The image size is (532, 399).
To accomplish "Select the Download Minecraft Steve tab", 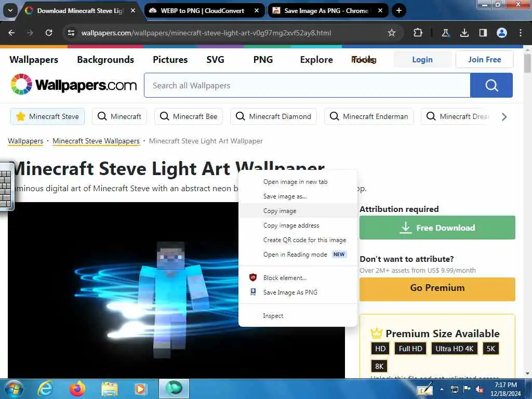I will tap(80, 10).
